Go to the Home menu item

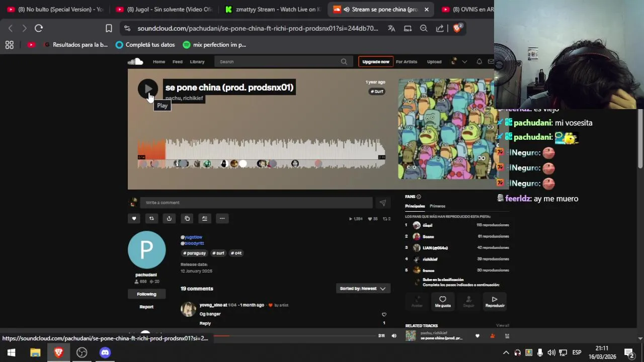159,62
